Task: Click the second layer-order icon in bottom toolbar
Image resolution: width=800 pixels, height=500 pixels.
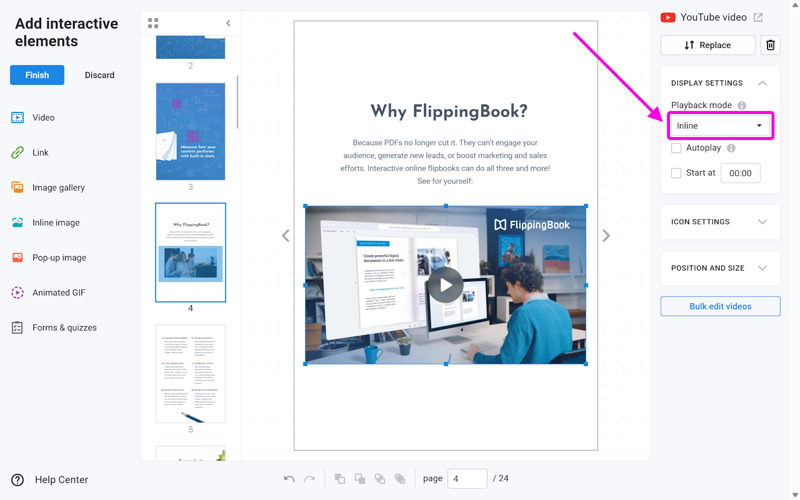Action: coord(360,479)
